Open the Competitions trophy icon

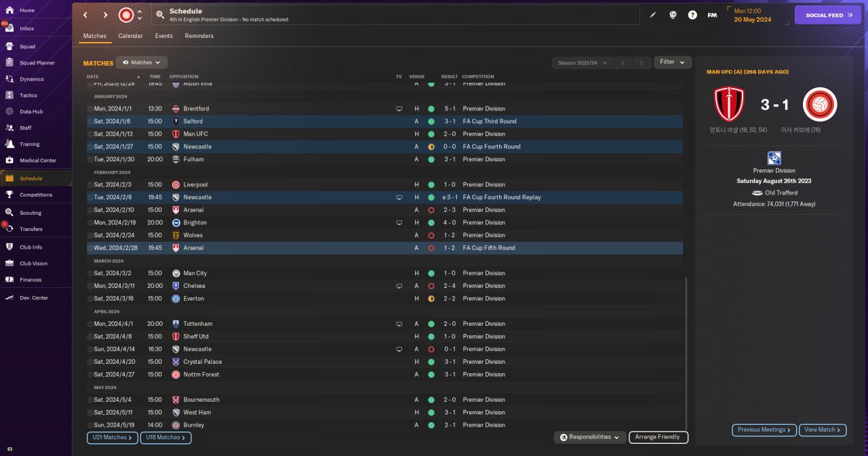coord(9,194)
